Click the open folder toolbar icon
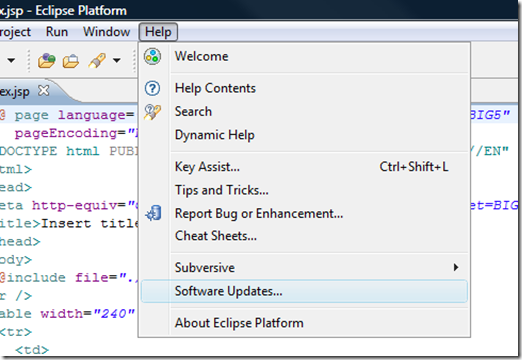The height and width of the screenshot is (360, 522). coord(71,61)
